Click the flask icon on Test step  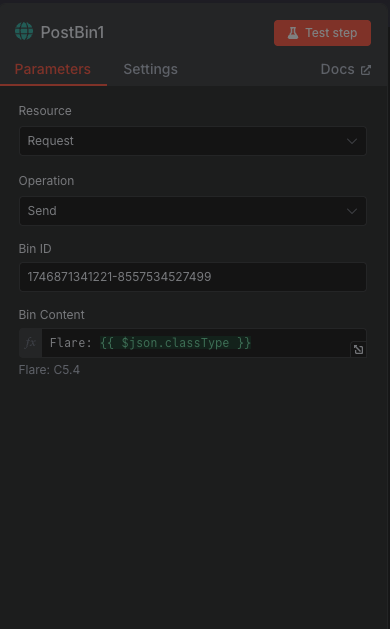[x=293, y=33]
